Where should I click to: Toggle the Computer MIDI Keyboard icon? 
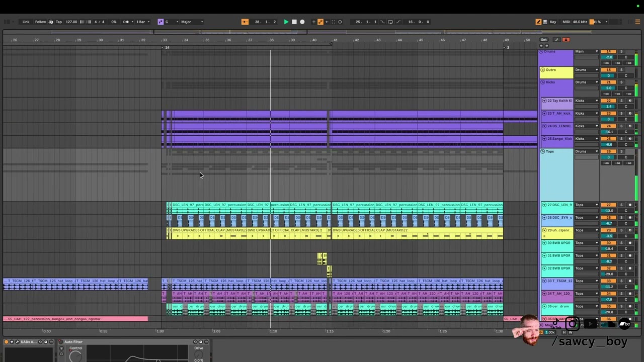(x=545, y=22)
